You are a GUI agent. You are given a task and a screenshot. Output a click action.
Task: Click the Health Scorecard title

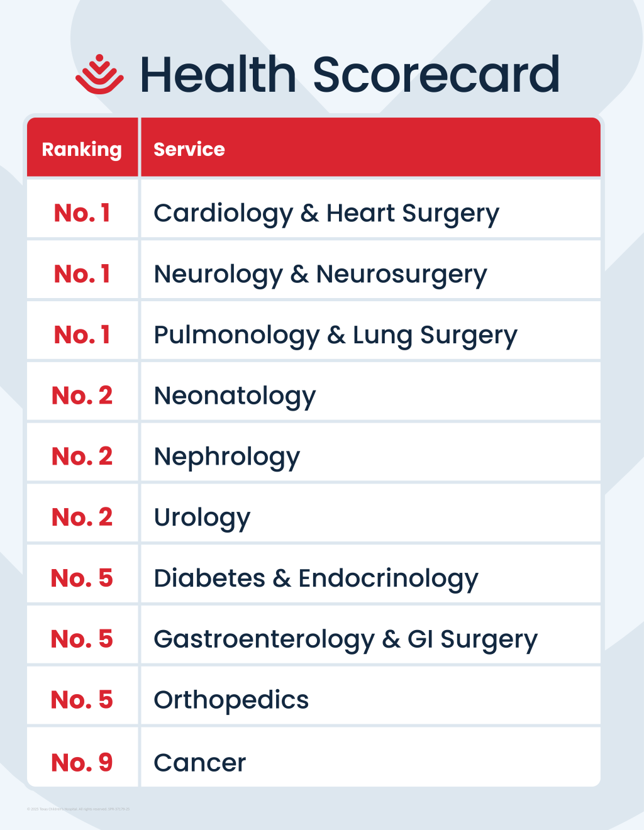[349, 75]
